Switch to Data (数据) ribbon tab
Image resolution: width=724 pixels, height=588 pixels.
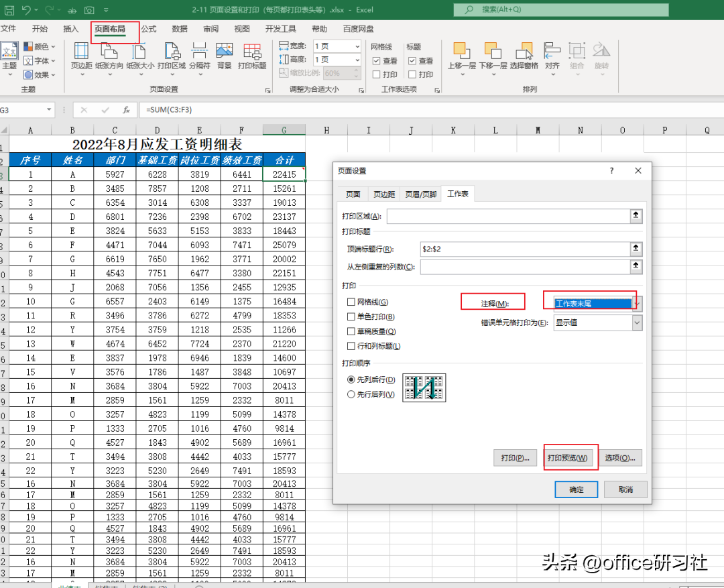click(x=180, y=29)
